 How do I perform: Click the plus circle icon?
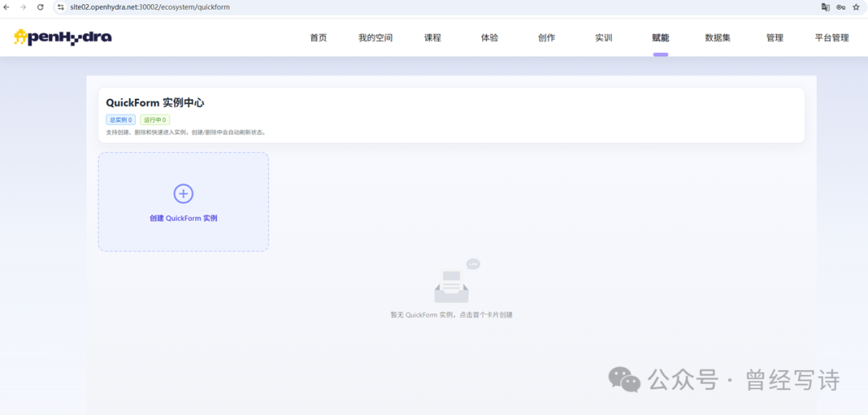click(183, 193)
